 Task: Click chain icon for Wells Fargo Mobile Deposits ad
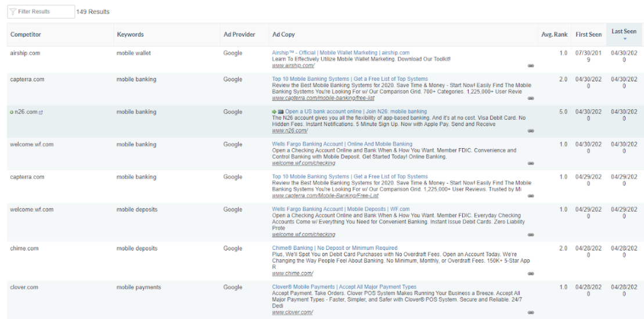[x=531, y=235]
